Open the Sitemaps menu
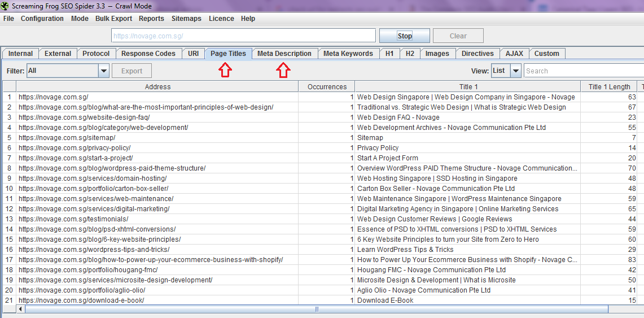This screenshot has height=318, width=644. click(186, 19)
